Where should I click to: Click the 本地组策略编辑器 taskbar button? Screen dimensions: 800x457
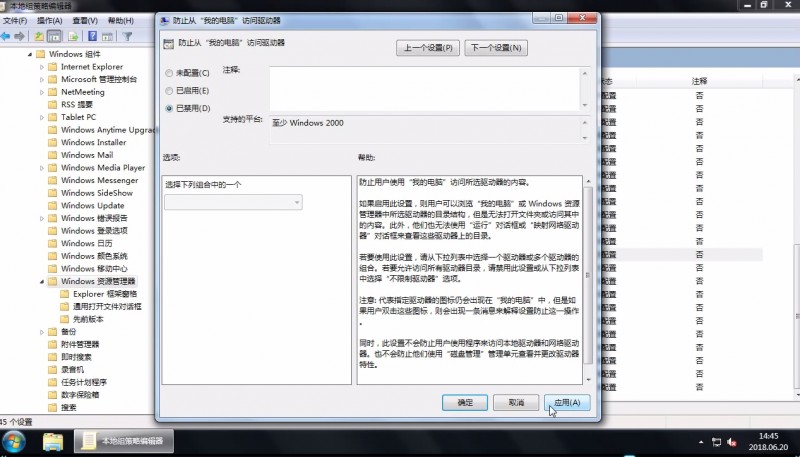[x=124, y=441]
